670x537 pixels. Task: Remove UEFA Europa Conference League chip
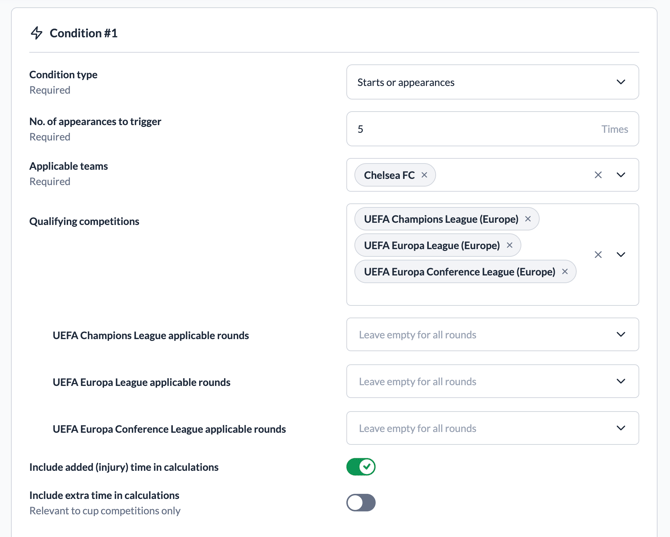coord(565,271)
